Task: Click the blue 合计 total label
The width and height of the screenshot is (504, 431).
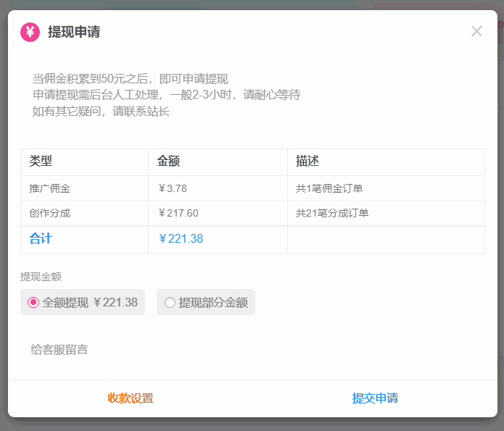Action: (41, 238)
